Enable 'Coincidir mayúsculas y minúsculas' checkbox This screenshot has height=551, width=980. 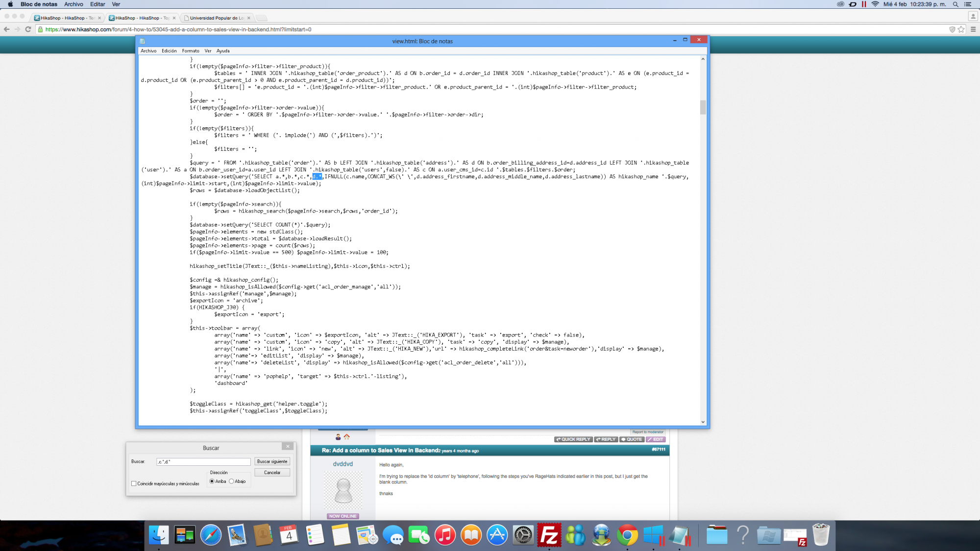[x=134, y=483]
